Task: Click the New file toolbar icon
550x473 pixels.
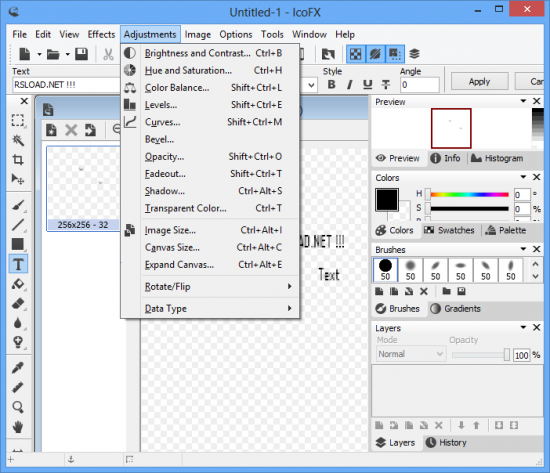Action: pos(25,54)
